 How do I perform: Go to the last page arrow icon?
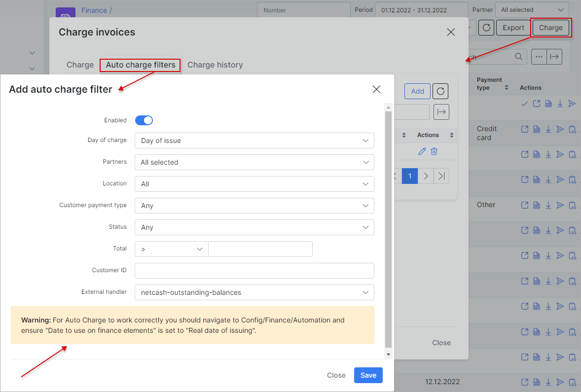tap(441, 176)
